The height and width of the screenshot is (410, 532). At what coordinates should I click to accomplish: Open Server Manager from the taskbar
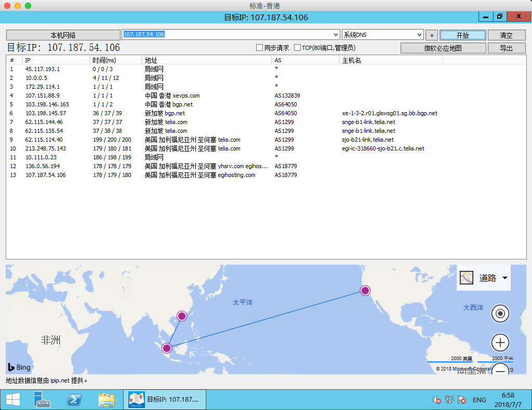click(x=42, y=400)
